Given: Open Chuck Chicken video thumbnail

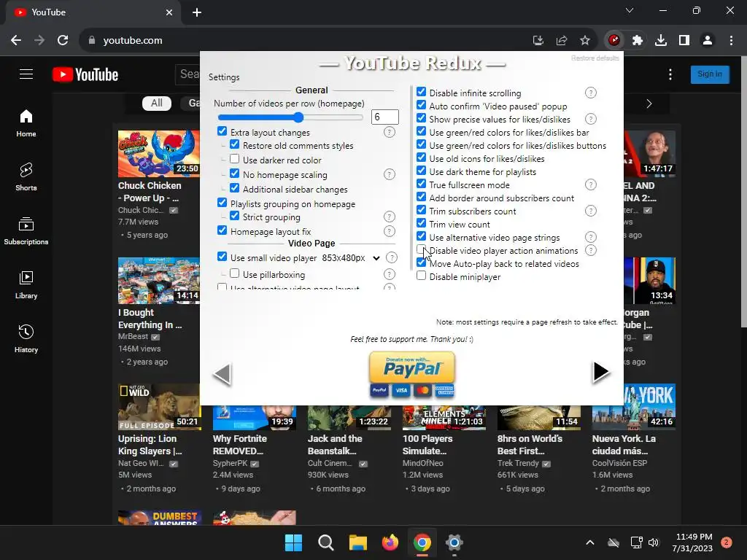Looking at the screenshot, I should click(159, 153).
